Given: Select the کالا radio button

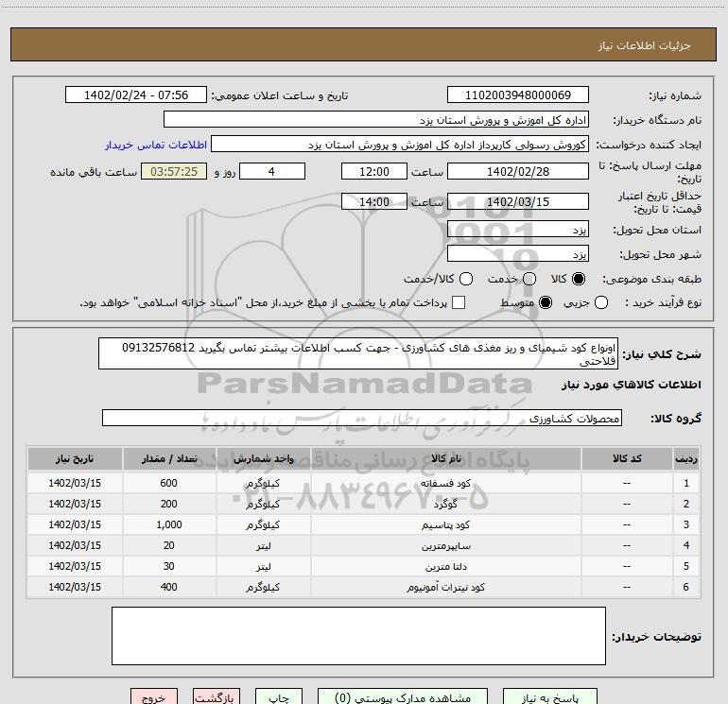Looking at the screenshot, I should tap(579, 279).
